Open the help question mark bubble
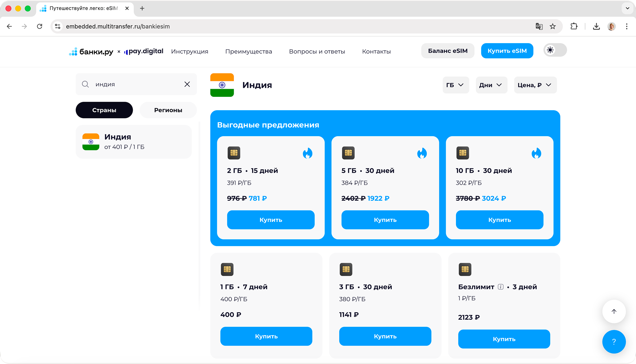This screenshot has width=636, height=364. (x=614, y=342)
